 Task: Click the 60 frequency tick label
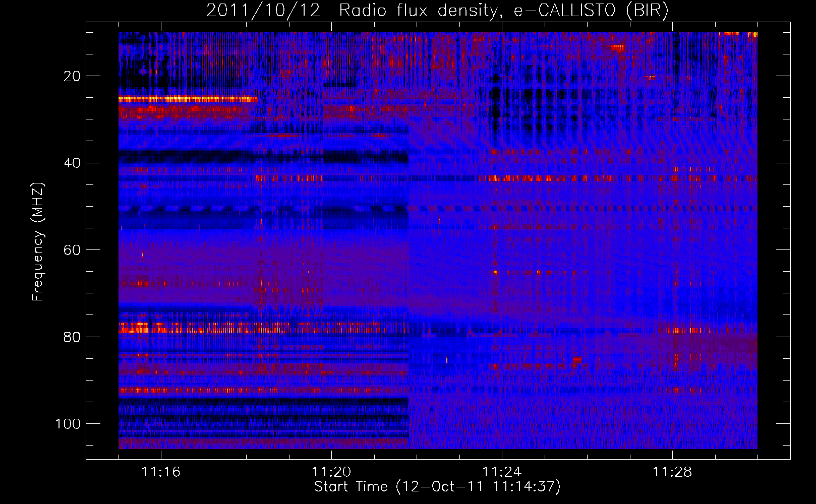pyautogui.click(x=72, y=250)
